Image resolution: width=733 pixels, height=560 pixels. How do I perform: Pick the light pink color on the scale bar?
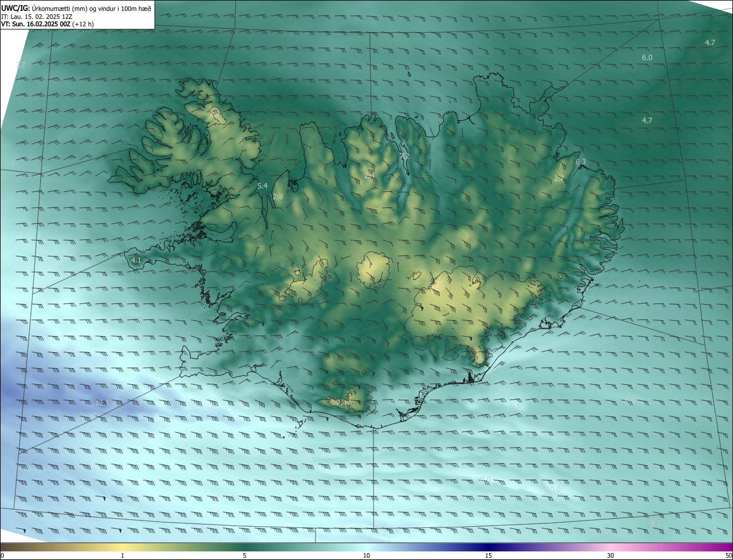[611, 547]
